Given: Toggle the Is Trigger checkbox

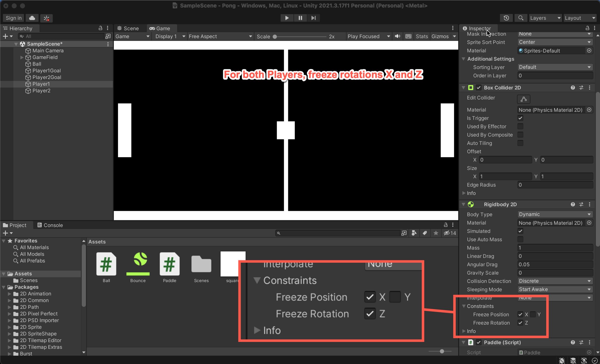Looking at the screenshot, I should pos(520,118).
